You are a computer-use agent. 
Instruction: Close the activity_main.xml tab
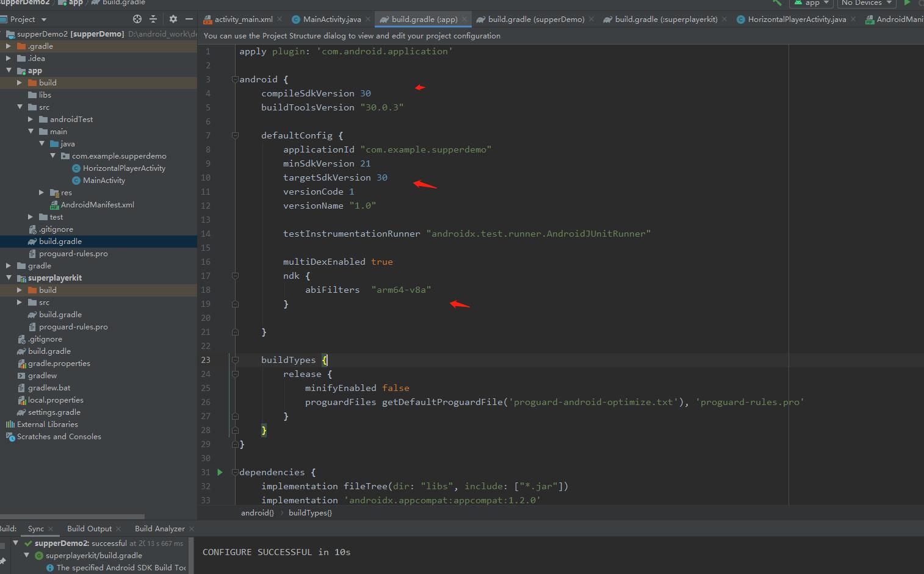pyautogui.click(x=280, y=20)
